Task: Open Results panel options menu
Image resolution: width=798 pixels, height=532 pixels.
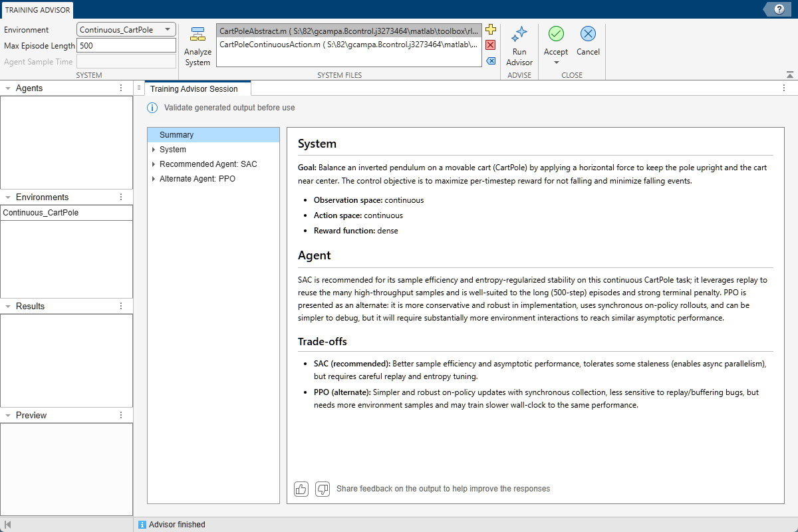Action: point(121,306)
